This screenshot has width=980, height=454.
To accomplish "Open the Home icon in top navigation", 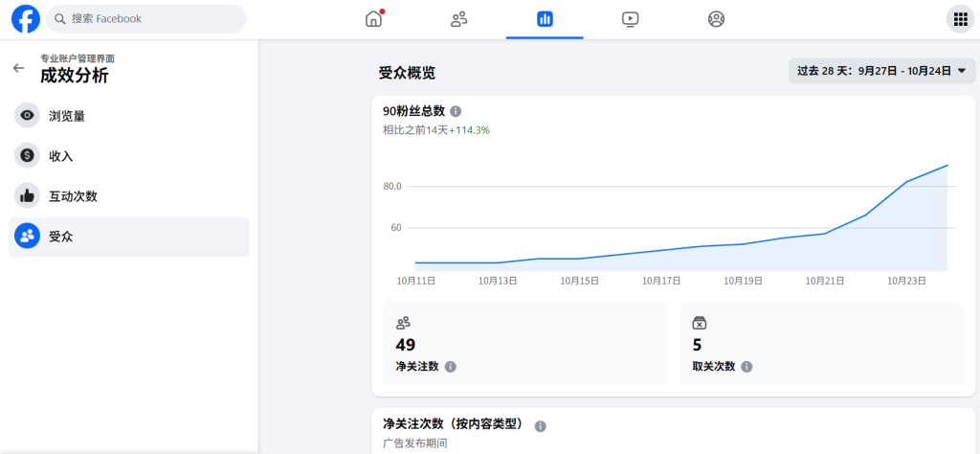I will [373, 18].
